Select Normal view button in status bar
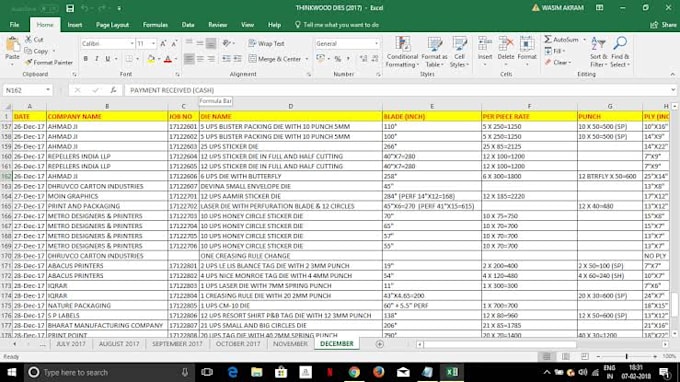This screenshot has width=680, height=382. [x=546, y=356]
